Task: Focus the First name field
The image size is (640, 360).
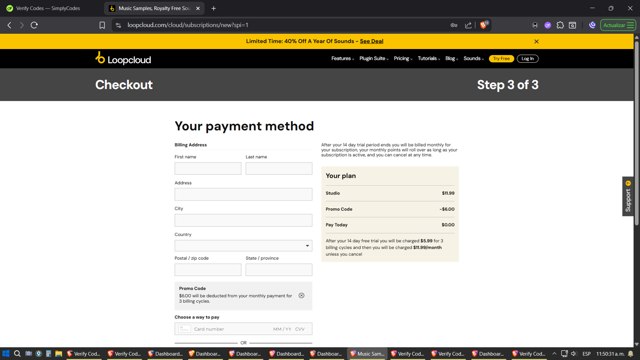Action: (208, 168)
